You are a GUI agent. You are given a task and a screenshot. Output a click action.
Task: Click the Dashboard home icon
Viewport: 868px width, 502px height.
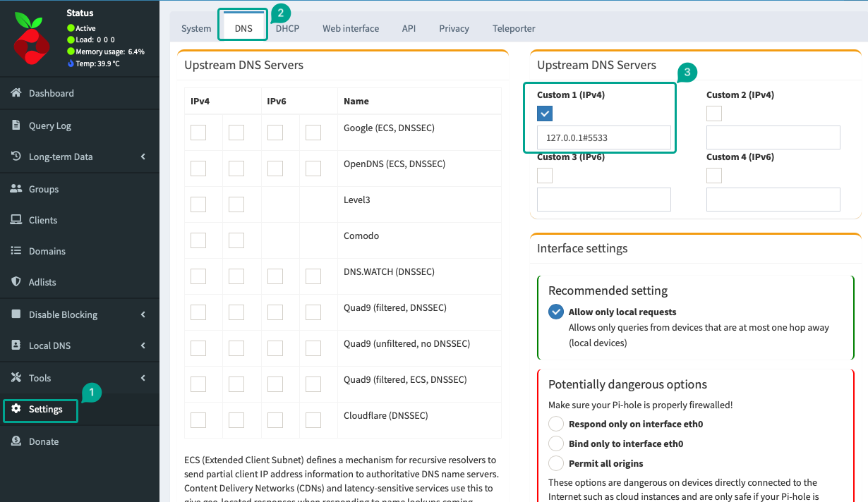tap(16, 93)
